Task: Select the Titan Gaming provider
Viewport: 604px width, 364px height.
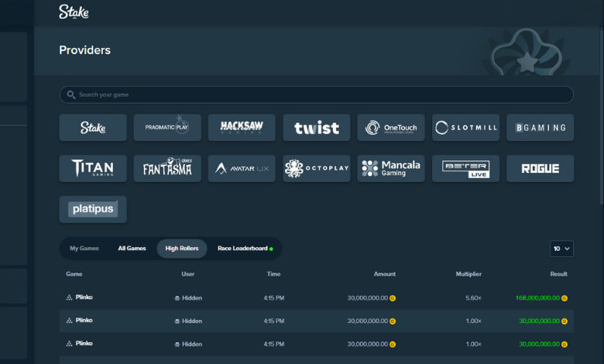Action: click(93, 168)
